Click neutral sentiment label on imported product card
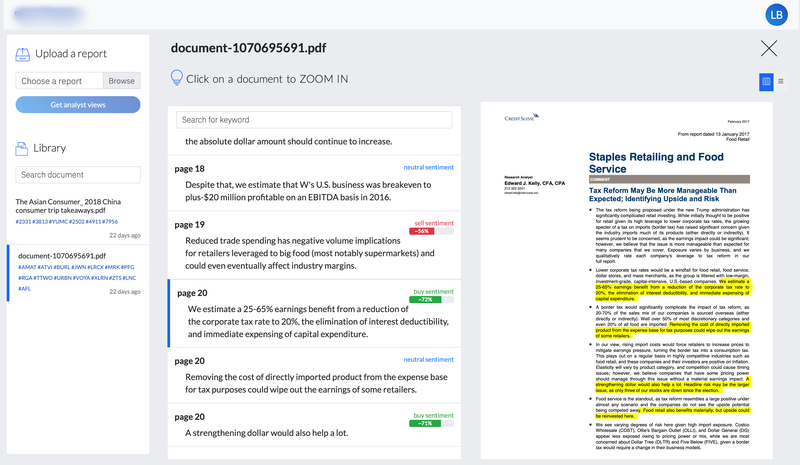This screenshot has height=465, width=800. [x=429, y=359]
